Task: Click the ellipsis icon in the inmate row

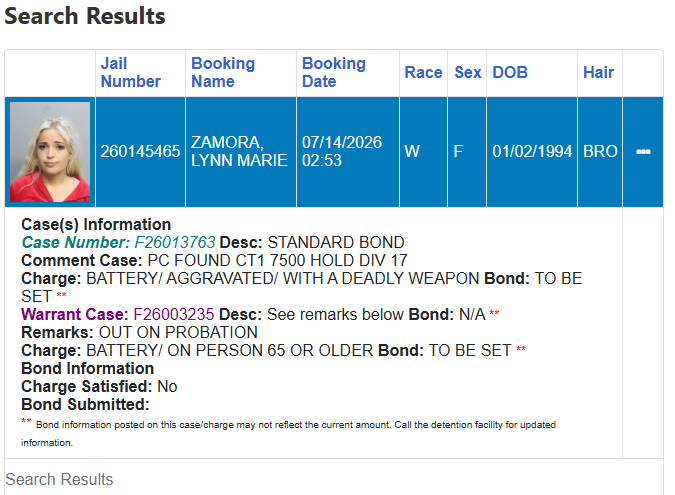Action: click(643, 152)
